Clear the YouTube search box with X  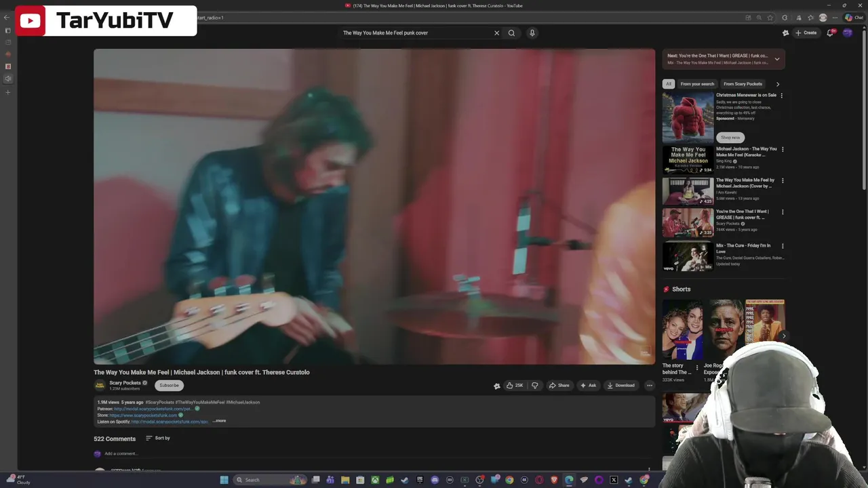coord(496,33)
